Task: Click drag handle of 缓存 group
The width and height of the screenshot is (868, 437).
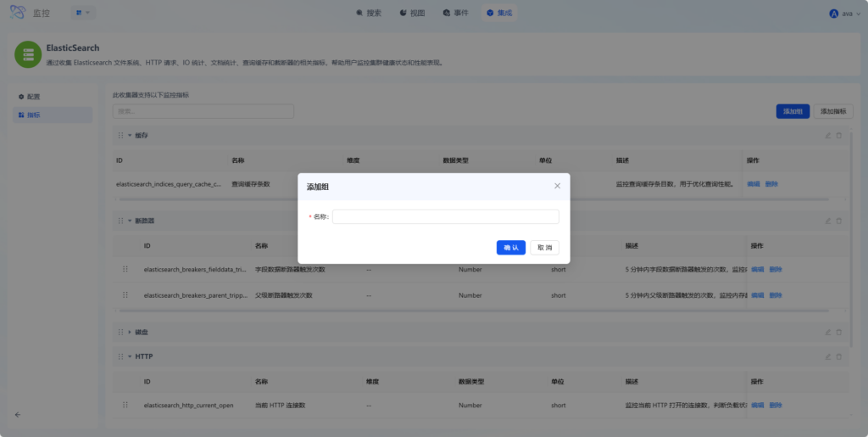Action: click(120, 136)
